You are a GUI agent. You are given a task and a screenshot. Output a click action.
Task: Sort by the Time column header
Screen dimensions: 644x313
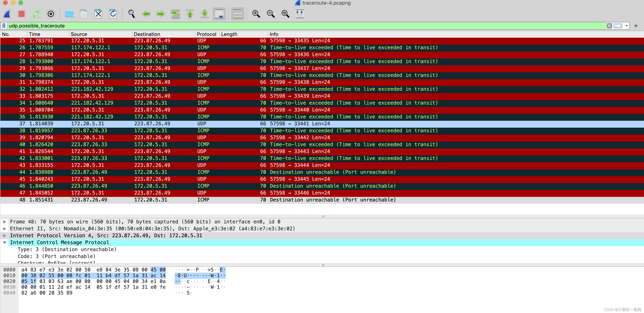coord(48,34)
